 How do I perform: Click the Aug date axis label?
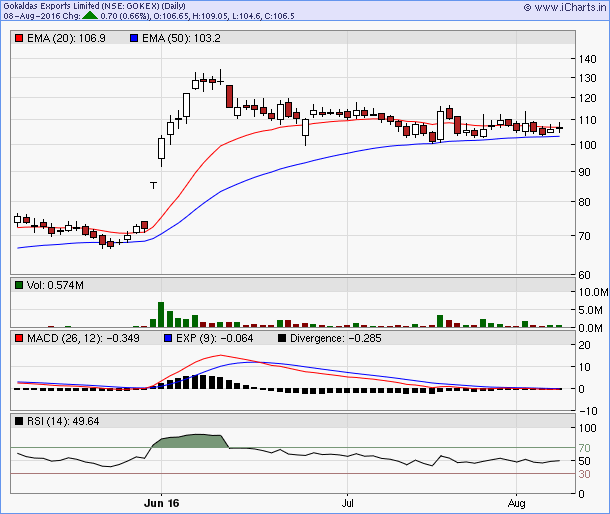pos(516,503)
